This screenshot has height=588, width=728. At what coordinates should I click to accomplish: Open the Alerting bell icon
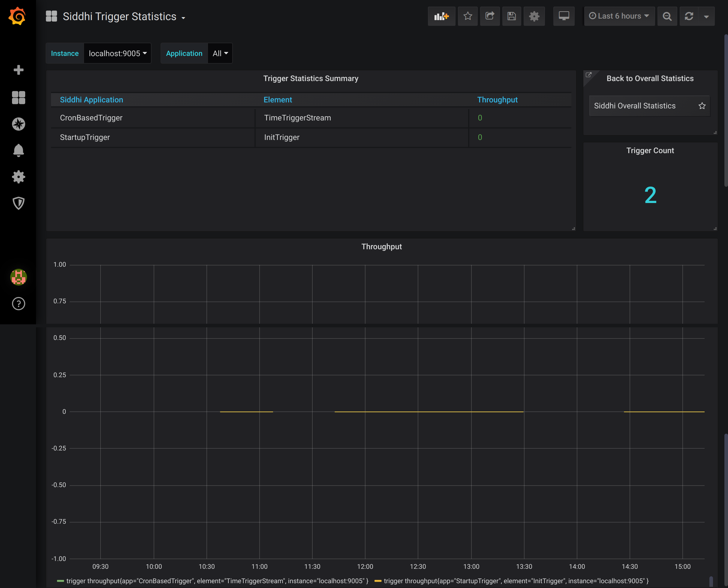tap(18, 150)
